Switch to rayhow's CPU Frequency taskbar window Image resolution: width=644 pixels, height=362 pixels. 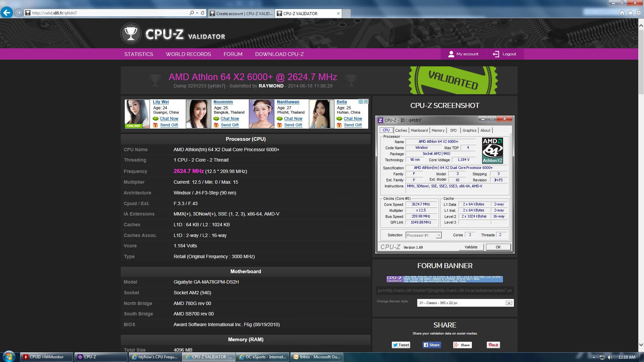(x=155, y=357)
